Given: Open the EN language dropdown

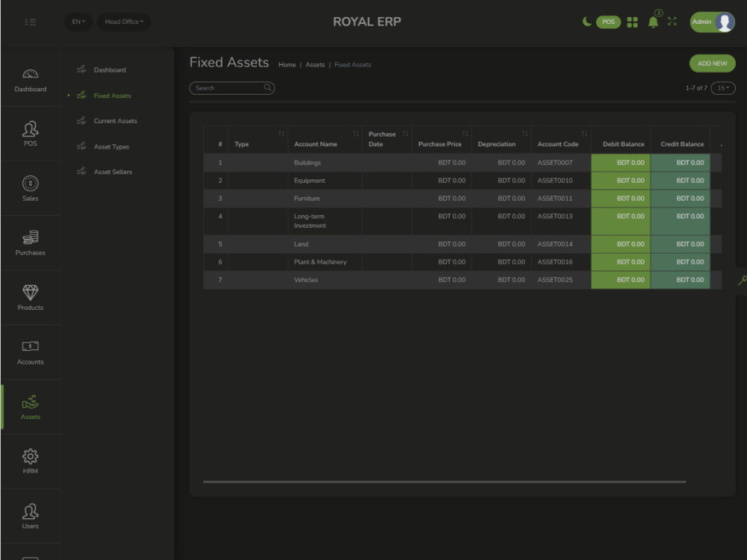Looking at the screenshot, I should pyautogui.click(x=78, y=22).
